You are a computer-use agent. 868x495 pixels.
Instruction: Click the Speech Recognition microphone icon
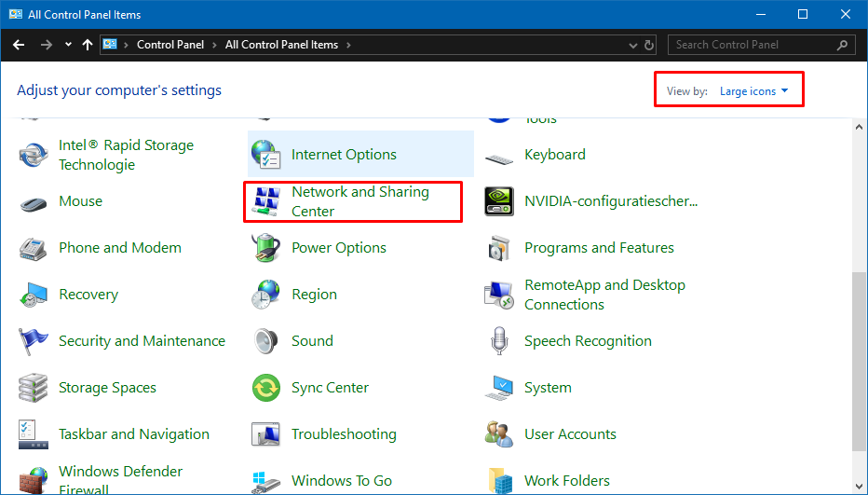click(499, 340)
